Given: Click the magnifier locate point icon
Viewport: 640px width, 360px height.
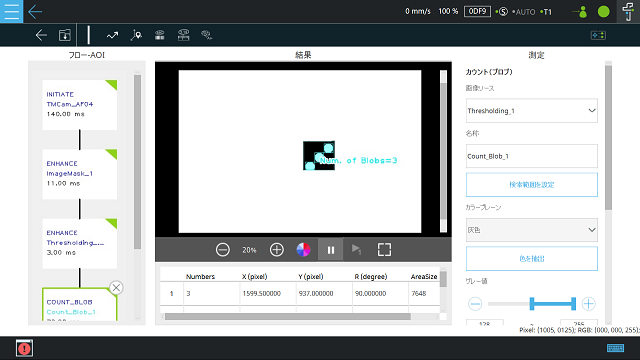Looking at the screenshot, I should pyautogui.click(x=136, y=35).
